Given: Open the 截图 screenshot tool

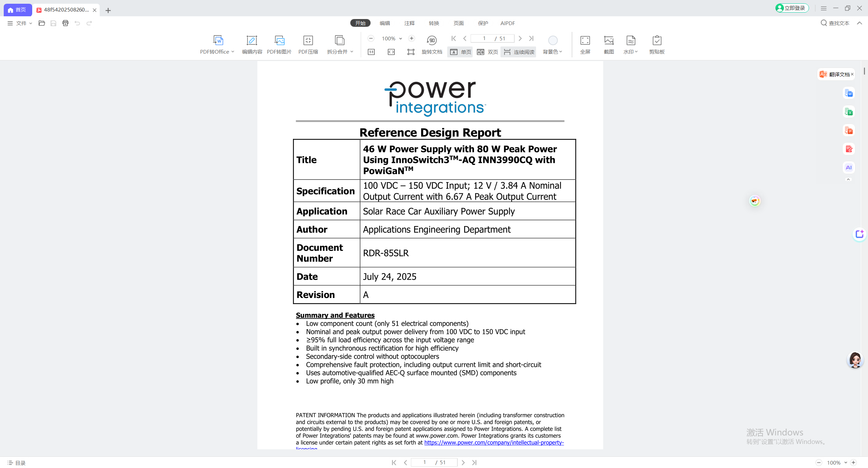Looking at the screenshot, I should [x=609, y=44].
